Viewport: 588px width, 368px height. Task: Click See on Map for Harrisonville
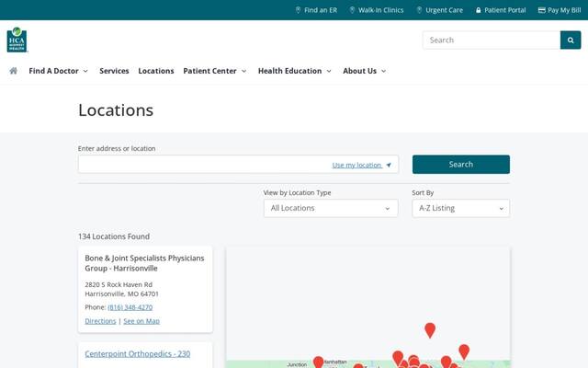tap(141, 321)
